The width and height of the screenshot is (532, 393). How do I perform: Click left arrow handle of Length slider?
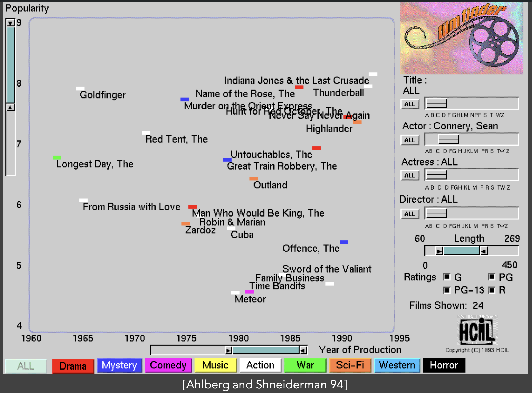(439, 251)
